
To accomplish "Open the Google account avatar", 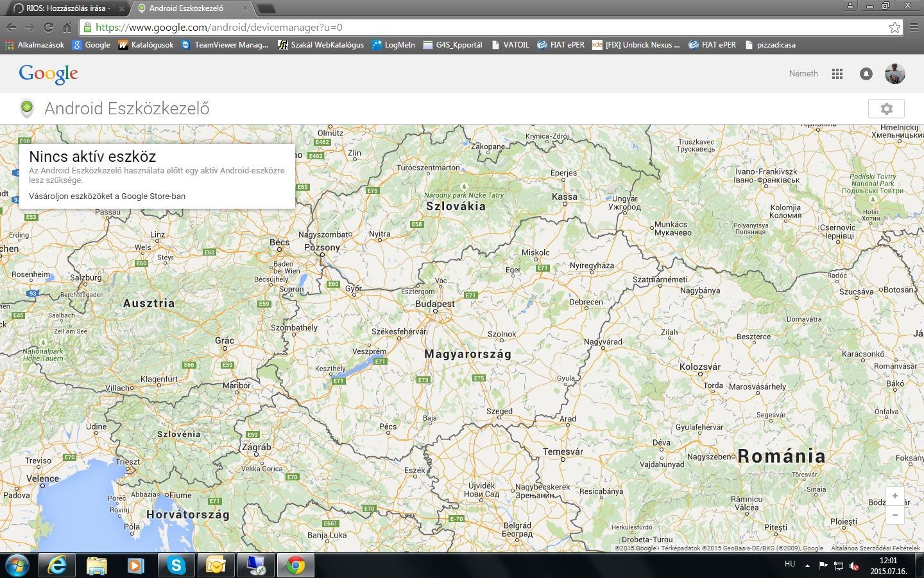I will pos(895,74).
